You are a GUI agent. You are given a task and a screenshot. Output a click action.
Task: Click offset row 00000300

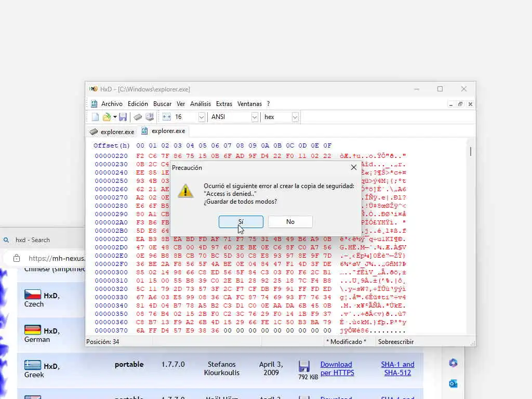(x=111, y=272)
